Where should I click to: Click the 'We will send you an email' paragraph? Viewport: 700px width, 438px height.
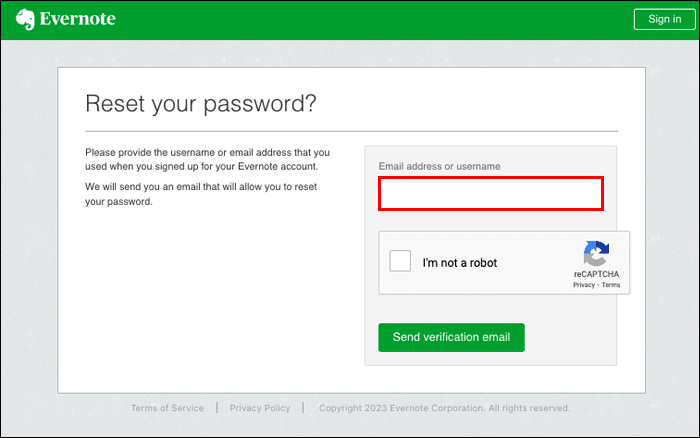click(201, 194)
